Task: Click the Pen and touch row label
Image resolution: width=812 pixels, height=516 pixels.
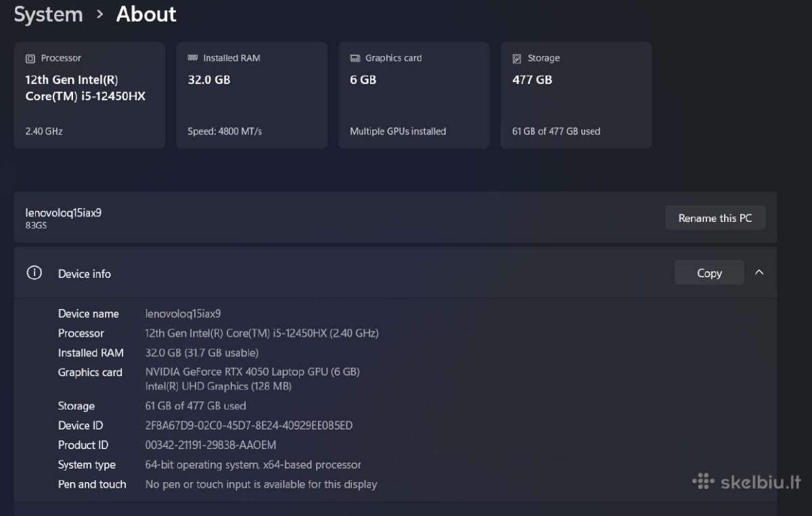Action: 92,484
